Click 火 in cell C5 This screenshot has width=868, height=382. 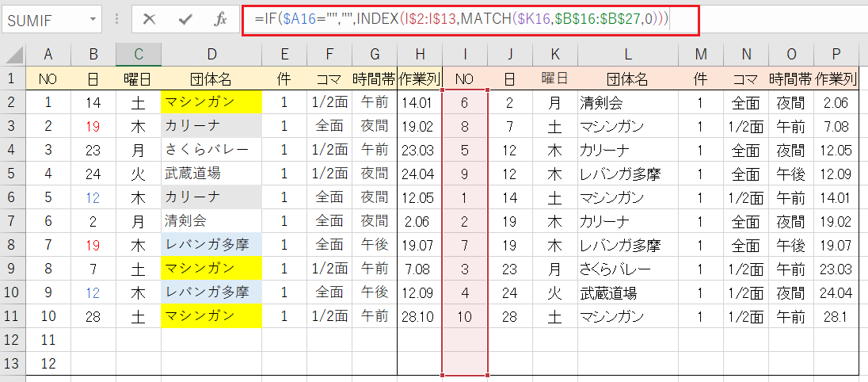(x=139, y=174)
